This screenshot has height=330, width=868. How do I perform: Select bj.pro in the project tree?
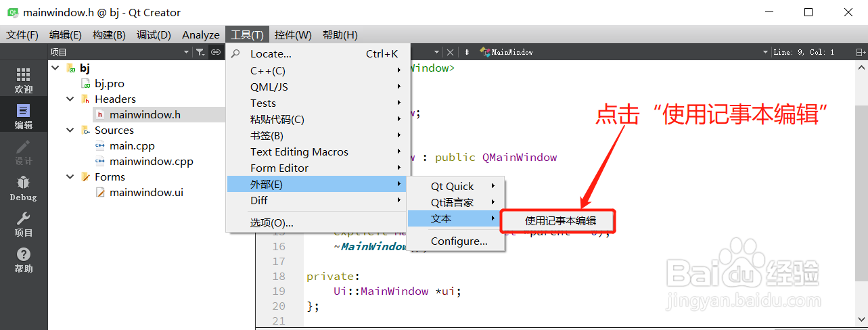pyautogui.click(x=110, y=84)
